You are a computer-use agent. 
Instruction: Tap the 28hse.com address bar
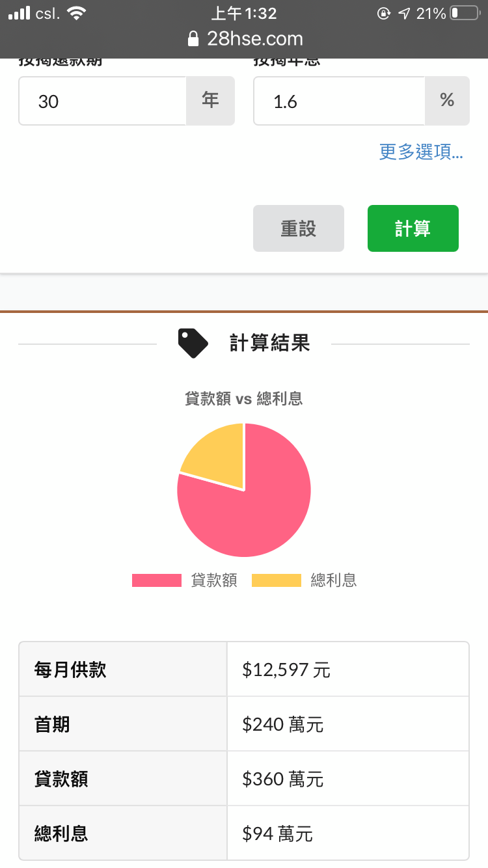point(245,39)
